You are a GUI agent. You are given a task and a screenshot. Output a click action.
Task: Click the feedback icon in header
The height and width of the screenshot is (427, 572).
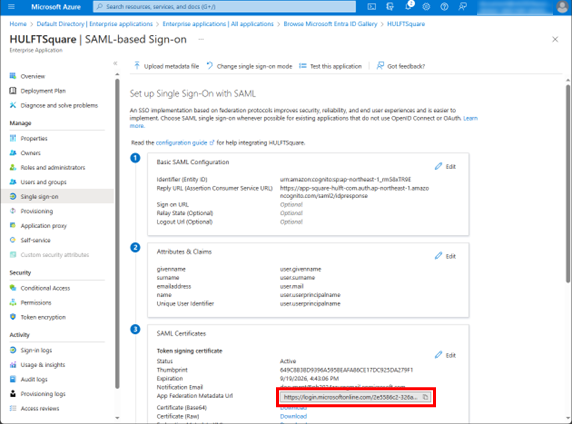pyautogui.click(x=463, y=7)
